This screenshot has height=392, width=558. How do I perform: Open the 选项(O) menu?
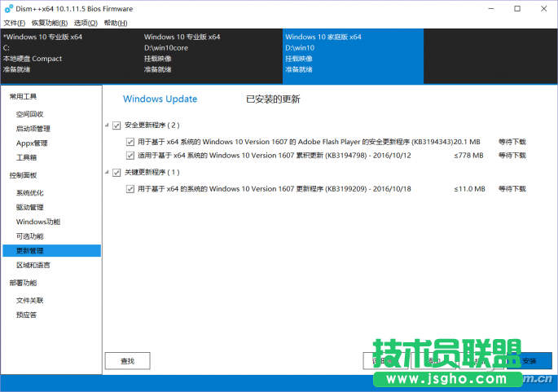(x=86, y=23)
